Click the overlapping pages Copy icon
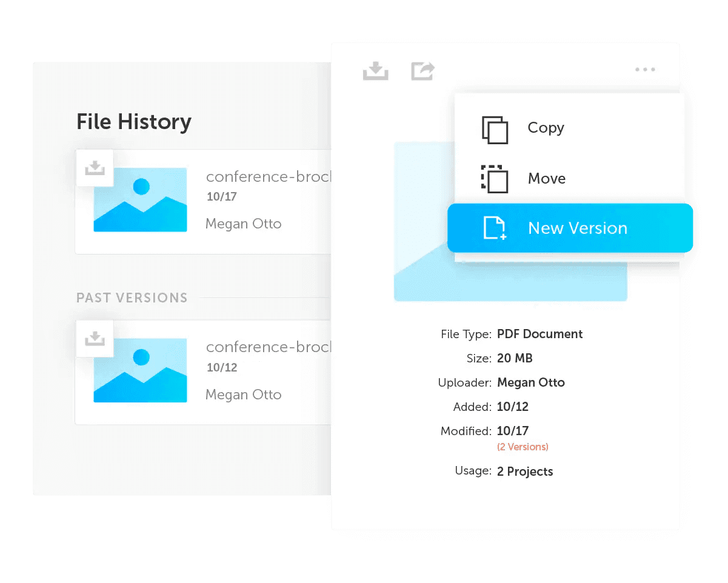 (x=495, y=129)
